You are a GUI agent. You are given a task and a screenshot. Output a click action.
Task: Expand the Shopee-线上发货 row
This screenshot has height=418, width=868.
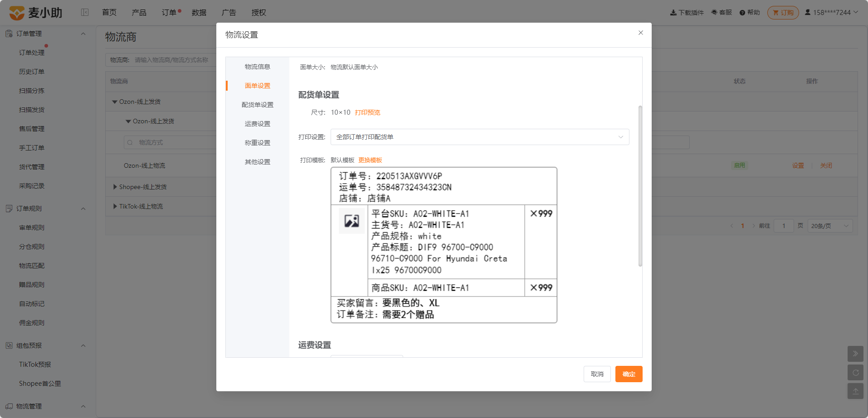click(115, 187)
